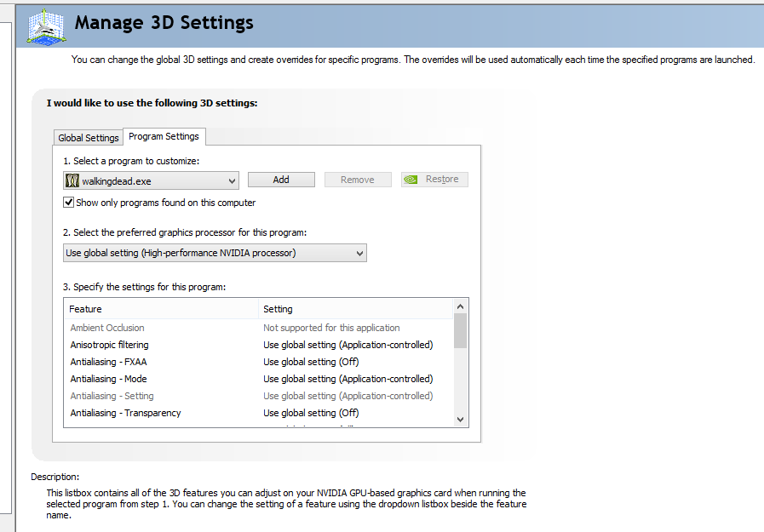The width and height of the screenshot is (764, 532).
Task: Click the walkingdead.exe program icon
Action: [72, 180]
